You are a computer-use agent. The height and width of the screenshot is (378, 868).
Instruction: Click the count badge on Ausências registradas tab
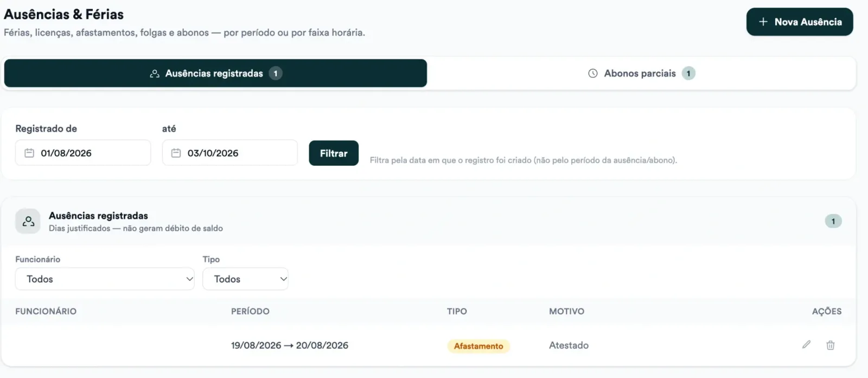(x=276, y=73)
